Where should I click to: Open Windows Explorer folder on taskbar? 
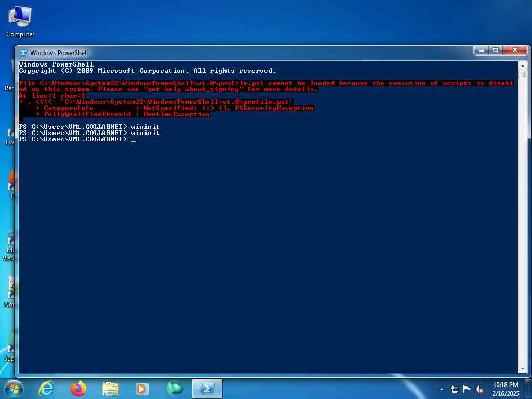click(111, 390)
